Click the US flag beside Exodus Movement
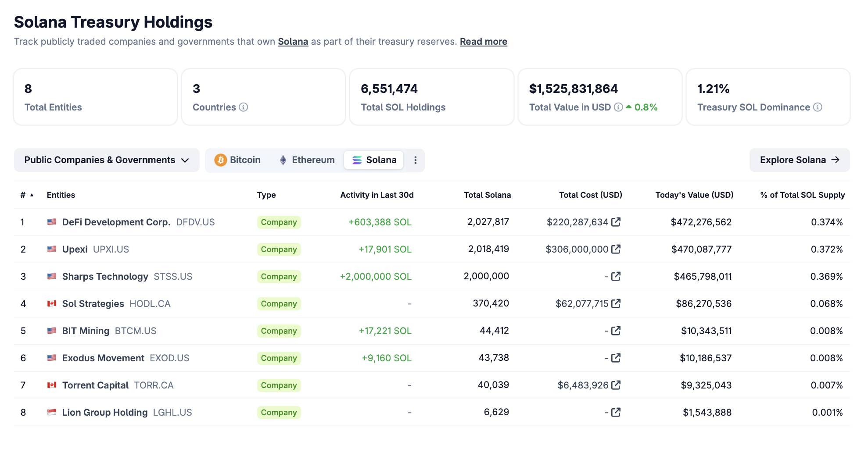This screenshot has width=868, height=449. click(x=52, y=358)
